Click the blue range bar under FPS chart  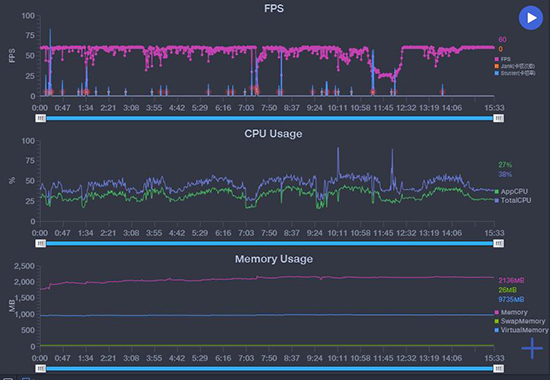coord(269,118)
